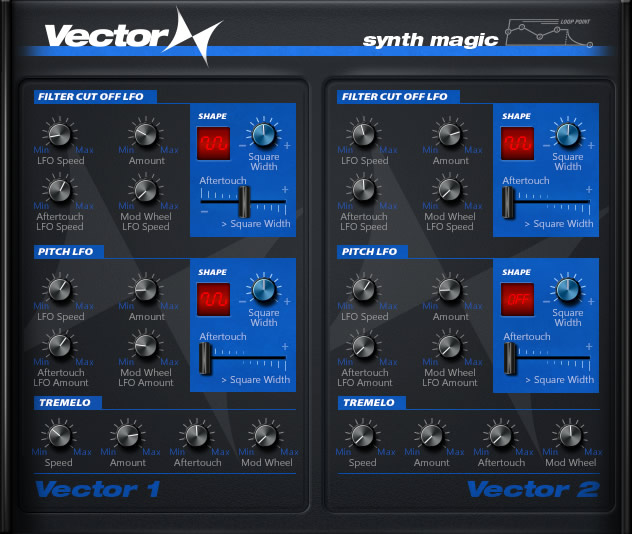632x534 pixels.
Task: Click the 'Vector 2' panel label
Action: coord(533,489)
